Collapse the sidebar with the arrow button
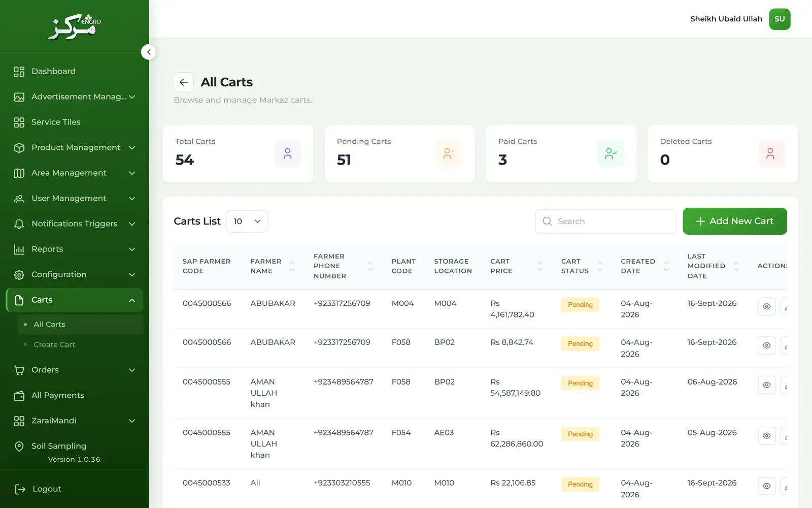Image resolution: width=812 pixels, height=508 pixels. [149, 52]
